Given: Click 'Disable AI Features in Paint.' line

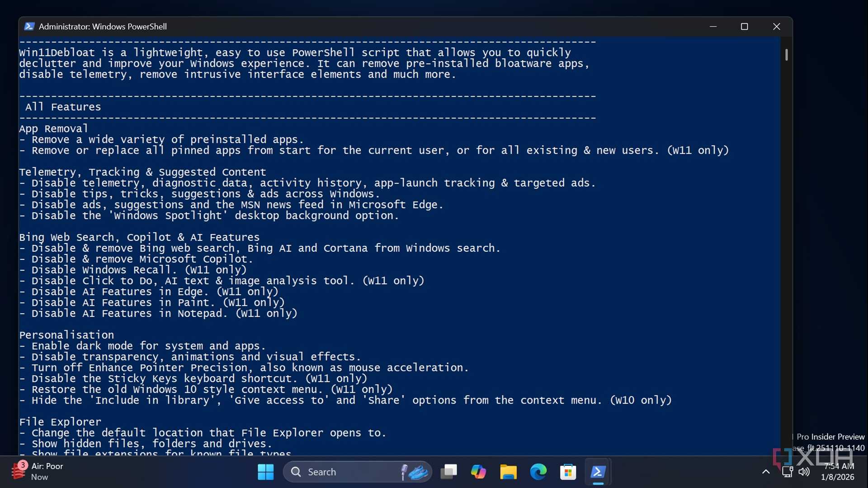Looking at the screenshot, I should pyautogui.click(x=152, y=302).
